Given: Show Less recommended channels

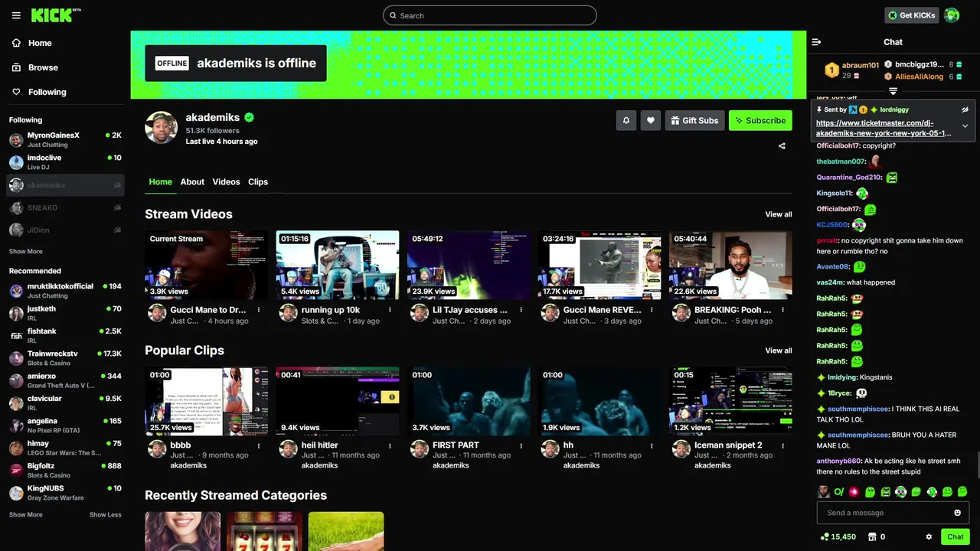Looking at the screenshot, I should (x=106, y=514).
